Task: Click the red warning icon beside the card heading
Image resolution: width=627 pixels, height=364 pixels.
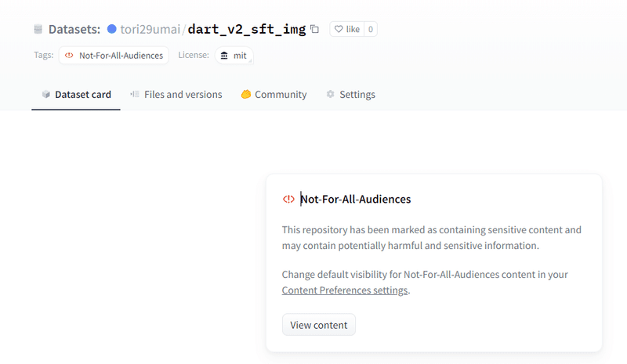Action: pyautogui.click(x=288, y=199)
